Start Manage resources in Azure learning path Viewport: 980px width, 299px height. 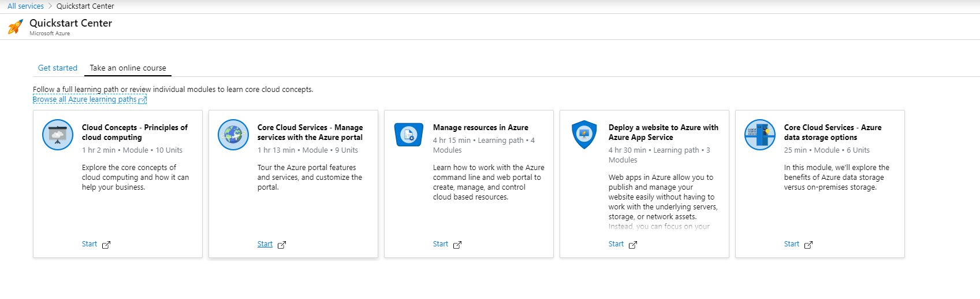point(441,244)
